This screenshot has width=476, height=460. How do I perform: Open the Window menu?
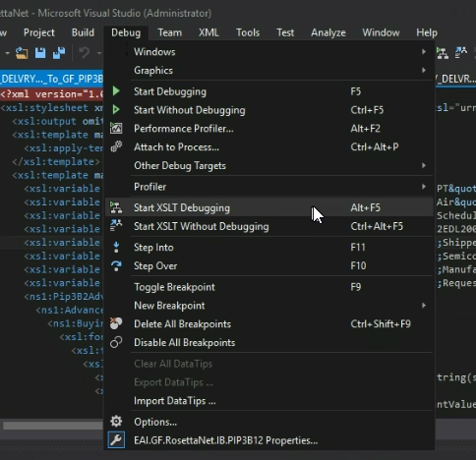point(381,32)
